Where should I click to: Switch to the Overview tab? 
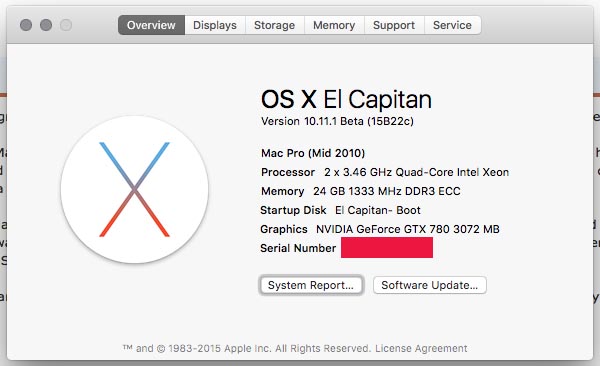pos(151,25)
